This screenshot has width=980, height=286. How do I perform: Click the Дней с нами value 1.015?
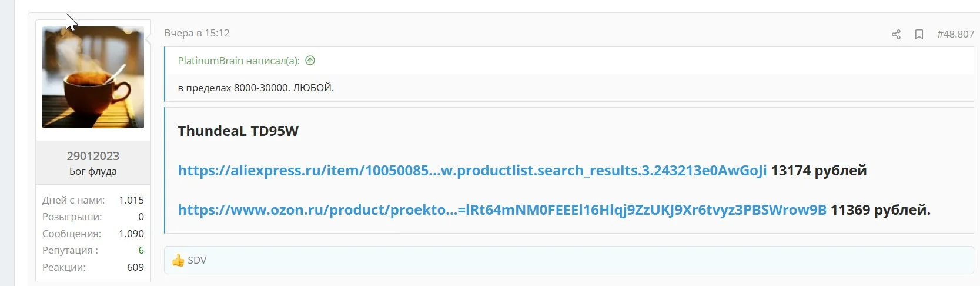pos(131,200)
